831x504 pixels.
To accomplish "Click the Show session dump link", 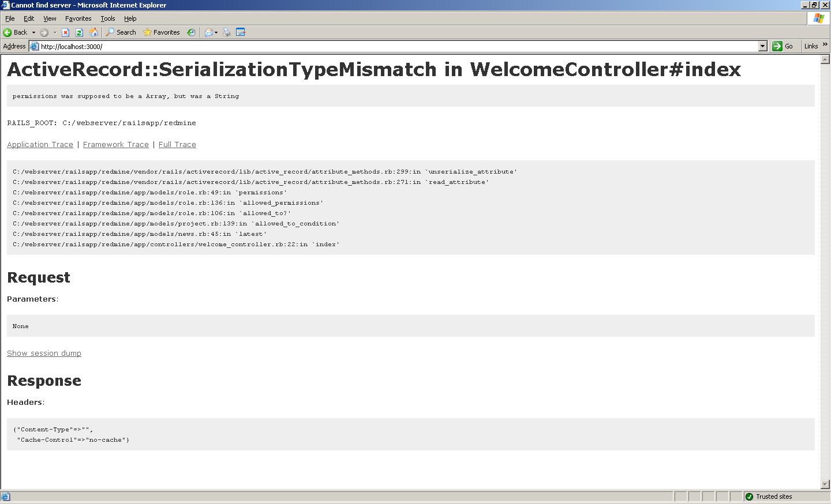I will 44,353.
